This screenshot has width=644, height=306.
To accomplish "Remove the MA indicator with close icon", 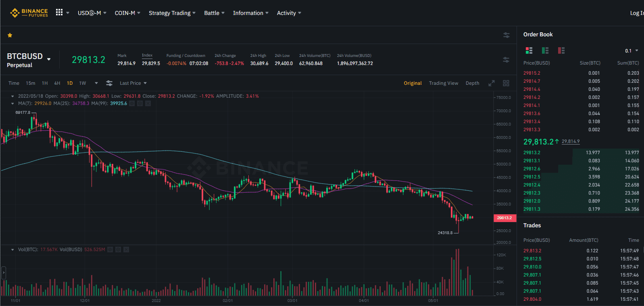I will 148,103.
